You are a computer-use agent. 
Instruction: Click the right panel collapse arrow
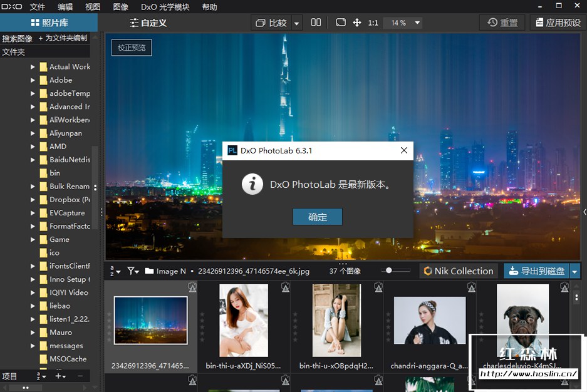584,212
